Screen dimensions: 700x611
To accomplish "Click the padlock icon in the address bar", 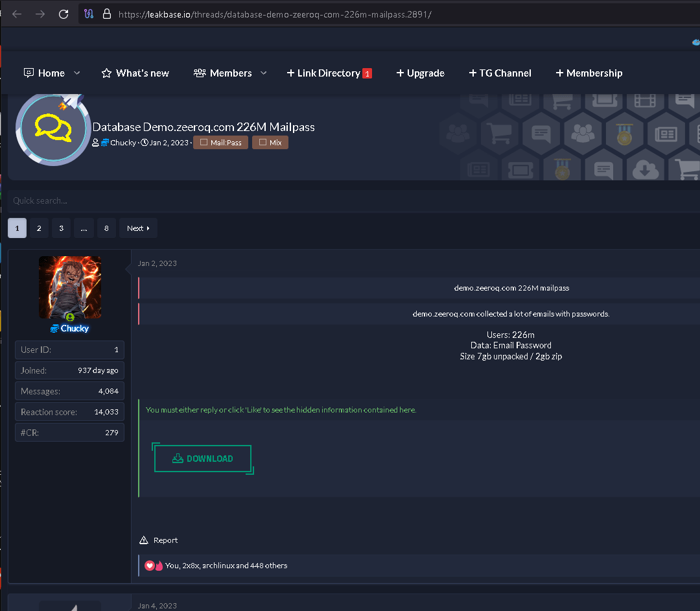I will pyautogui.click(x=107, y=14).
